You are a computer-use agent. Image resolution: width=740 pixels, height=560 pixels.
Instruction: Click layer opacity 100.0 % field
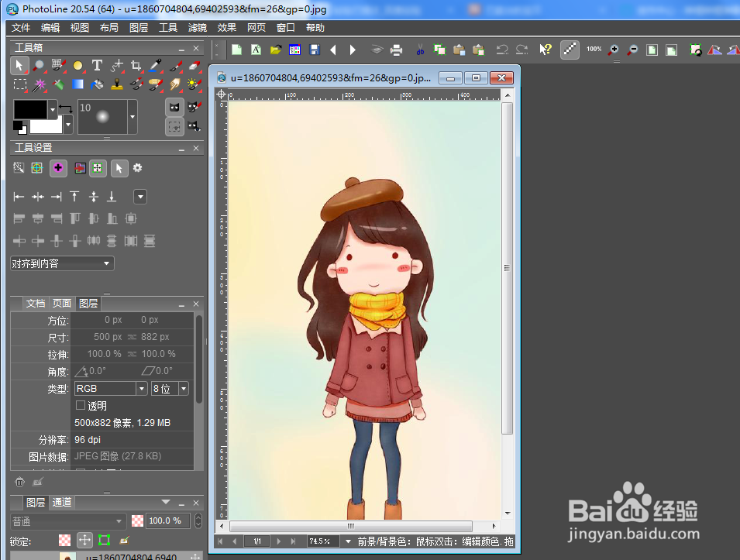pyautogui.click(x=168, y=520)
